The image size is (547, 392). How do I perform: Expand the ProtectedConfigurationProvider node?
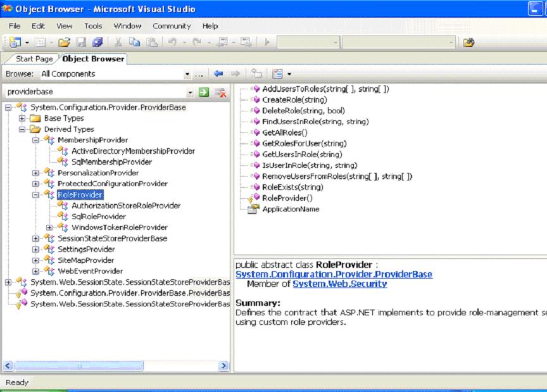tap(35, 184)
